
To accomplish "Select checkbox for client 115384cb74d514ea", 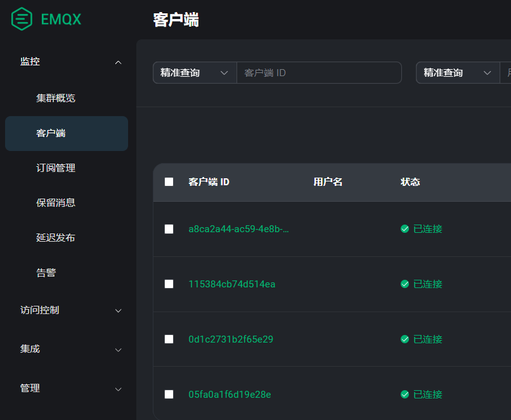I will [169, 284].
